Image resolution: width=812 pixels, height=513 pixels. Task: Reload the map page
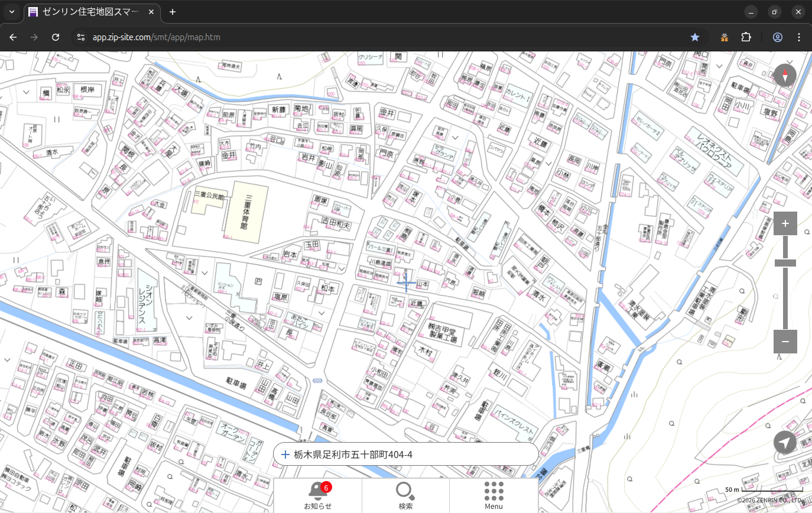point(56,37)
